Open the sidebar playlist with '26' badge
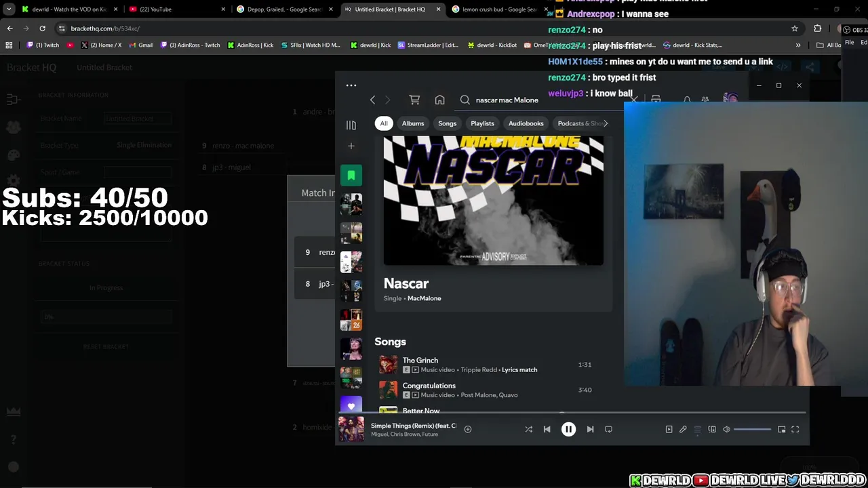The image size is (868, 488). 351,320
